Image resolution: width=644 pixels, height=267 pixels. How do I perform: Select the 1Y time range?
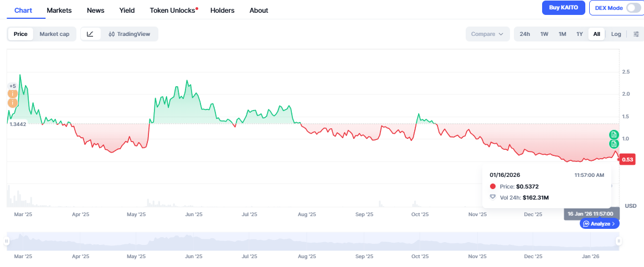pos(579,34)
